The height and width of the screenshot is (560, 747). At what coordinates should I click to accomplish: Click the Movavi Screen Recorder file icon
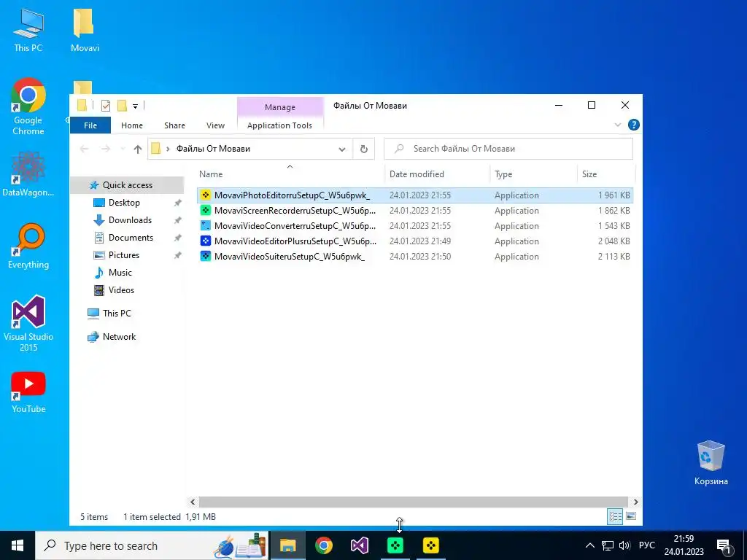point(205,210)
